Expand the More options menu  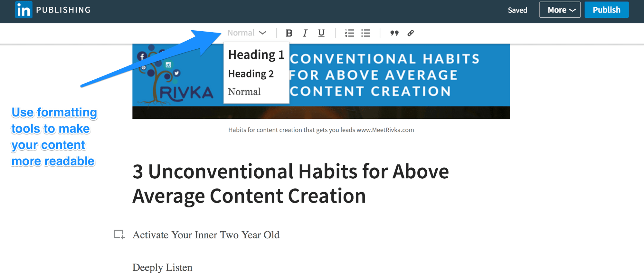tap(560, 10)
